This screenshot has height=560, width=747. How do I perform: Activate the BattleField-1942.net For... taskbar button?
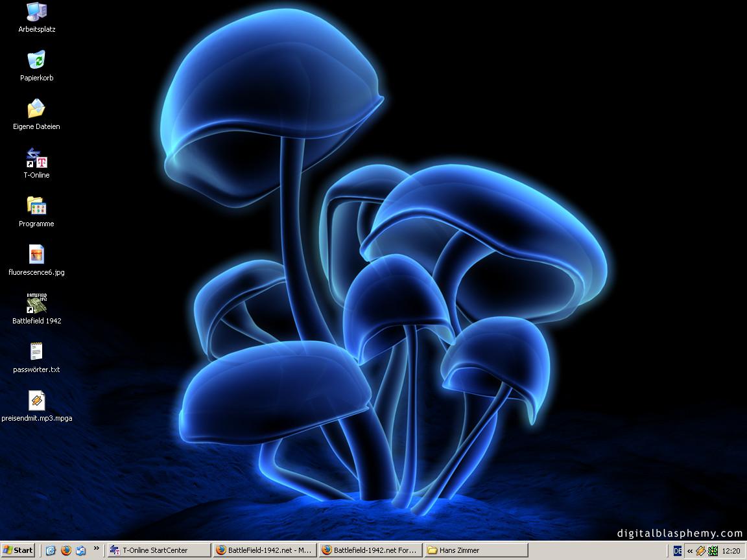[x=370, y=550]
